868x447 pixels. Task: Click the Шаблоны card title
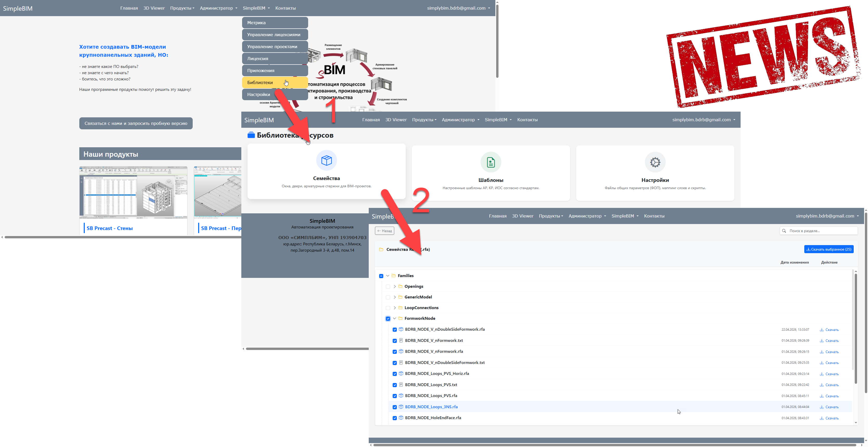[x=491, y=180]
